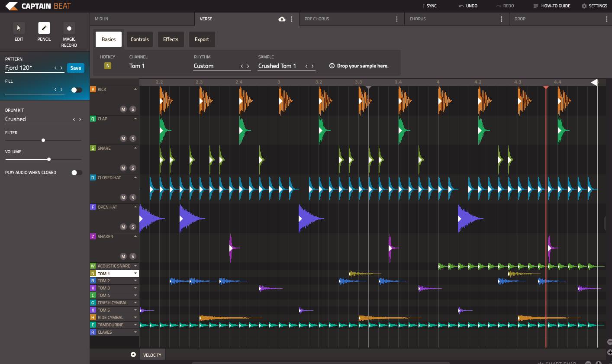Click the Kick hotkey A badge
This screenshot has height=364, width=612.
pyautogui.click(x=93, y=89)
